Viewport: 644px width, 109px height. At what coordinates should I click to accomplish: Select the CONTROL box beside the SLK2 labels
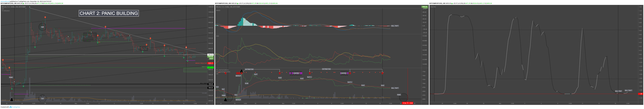point(296,73)
